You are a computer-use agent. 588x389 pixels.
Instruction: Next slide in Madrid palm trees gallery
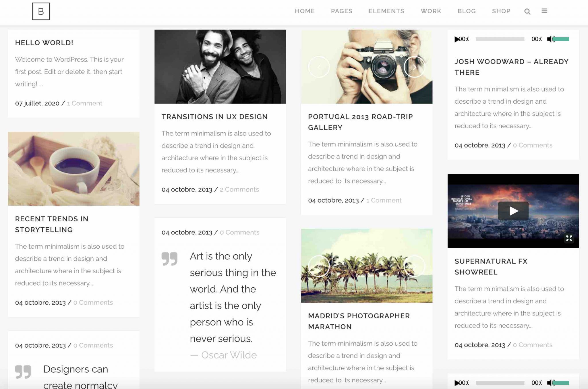[x=414, y=266]
